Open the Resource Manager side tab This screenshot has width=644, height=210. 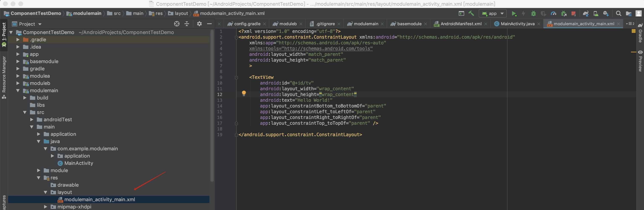point(4,77)
